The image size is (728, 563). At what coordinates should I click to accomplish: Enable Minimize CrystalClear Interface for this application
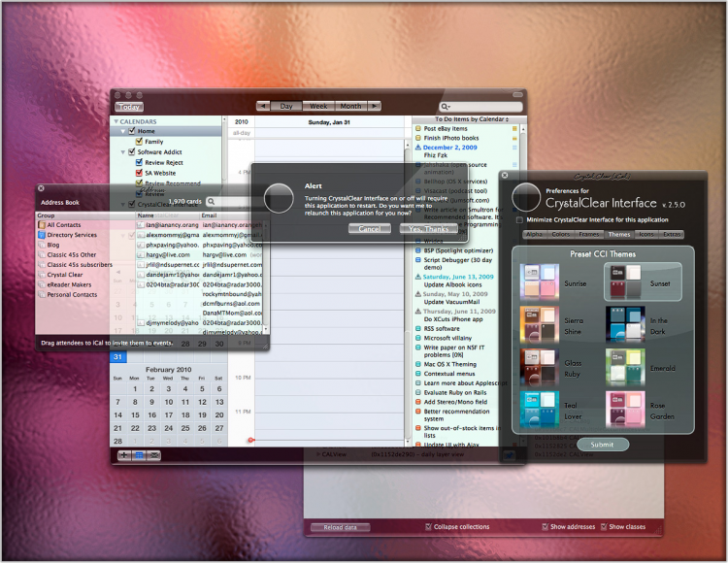519,220
